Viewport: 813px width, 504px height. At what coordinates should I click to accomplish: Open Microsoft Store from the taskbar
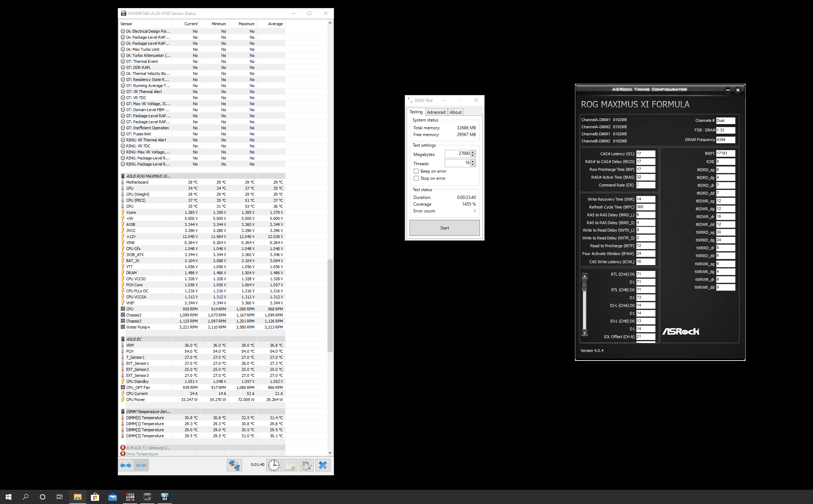tap(95, 497)
